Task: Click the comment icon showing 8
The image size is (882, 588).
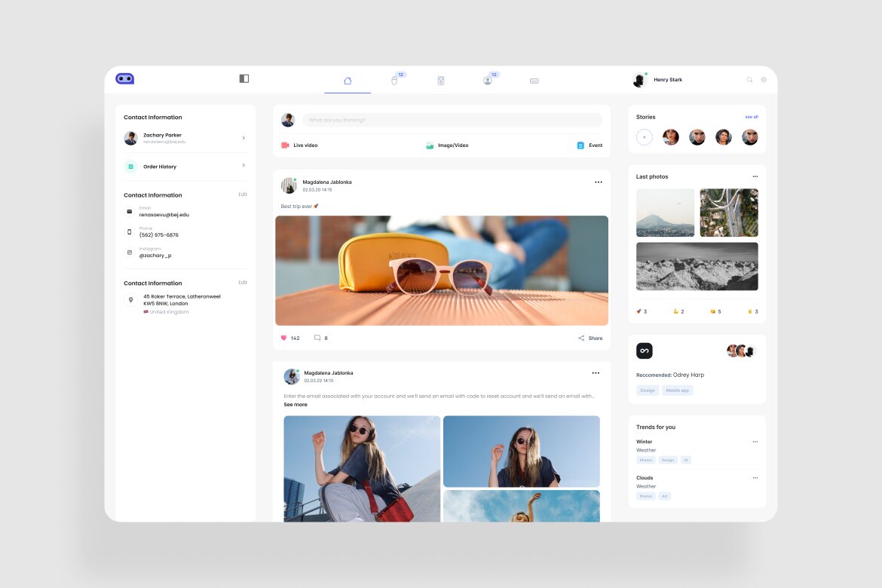Action: coord(317,338)
